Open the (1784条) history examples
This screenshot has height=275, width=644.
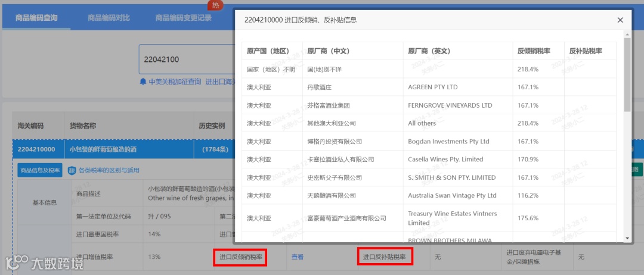215,149
